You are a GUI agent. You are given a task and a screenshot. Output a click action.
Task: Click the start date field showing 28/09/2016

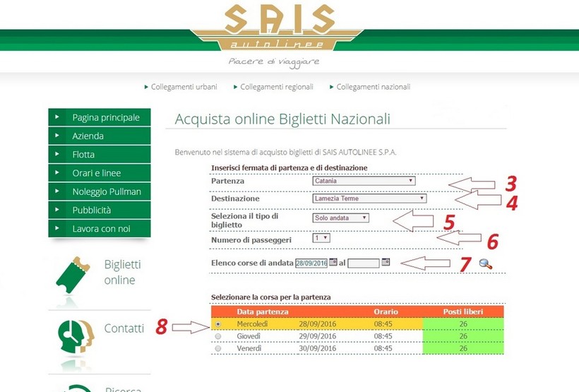[x=311, y=263]
